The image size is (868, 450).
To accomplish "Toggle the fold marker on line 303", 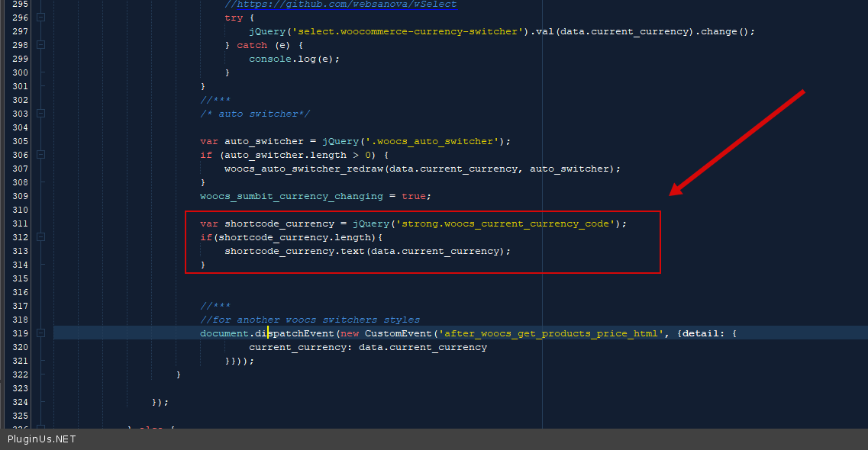I will click(41, 114).
